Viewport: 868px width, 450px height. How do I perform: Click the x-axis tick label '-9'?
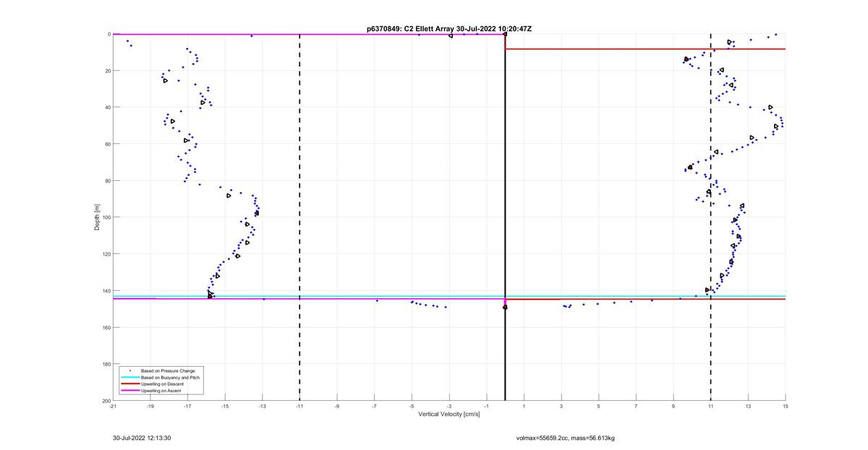point(337,407)
